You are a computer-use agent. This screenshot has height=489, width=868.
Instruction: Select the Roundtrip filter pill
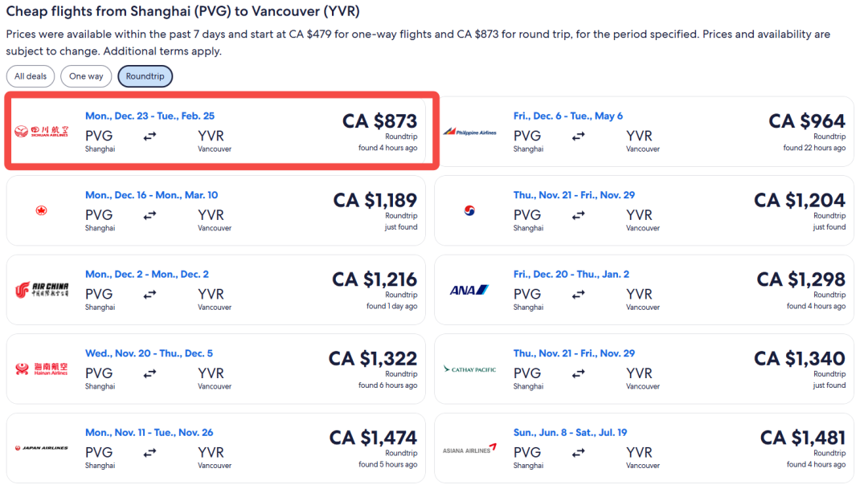click(x=145, y=76)
